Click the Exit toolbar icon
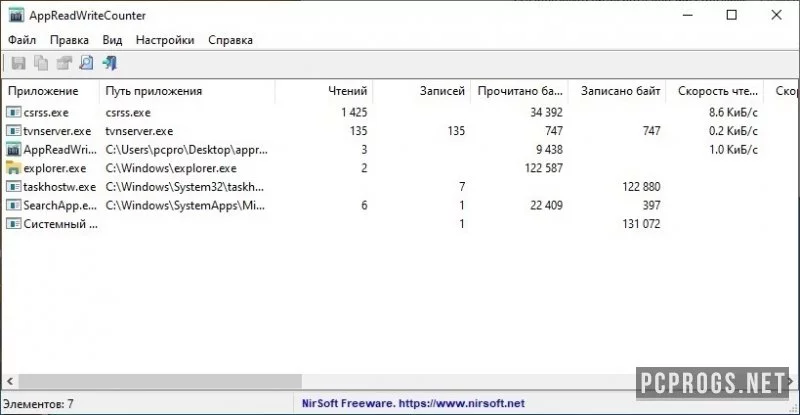The height and width of the screenshot is (415, 800). coord(109,63)
